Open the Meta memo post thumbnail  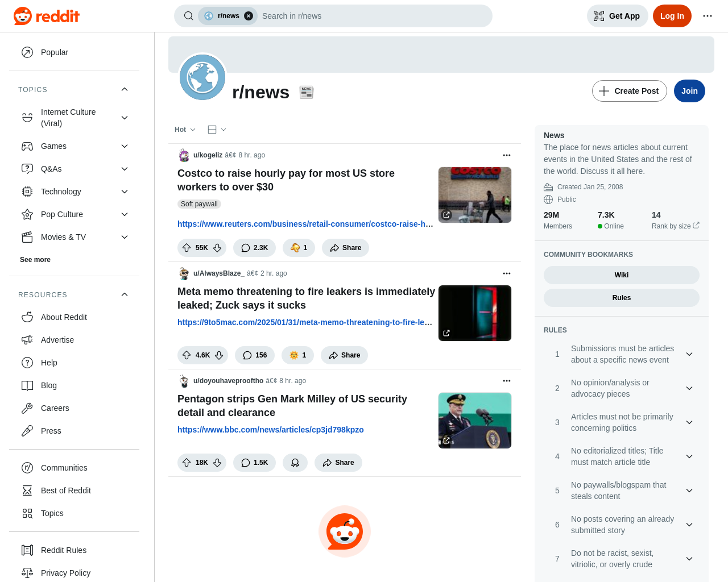475,313
